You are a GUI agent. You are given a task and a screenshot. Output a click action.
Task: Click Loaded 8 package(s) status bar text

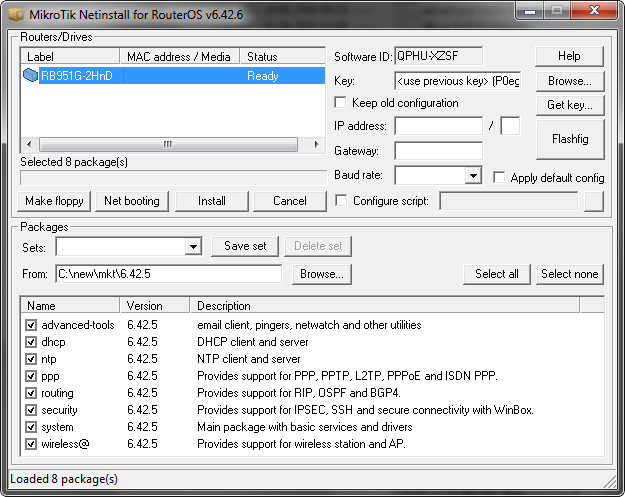pos(64,479)
